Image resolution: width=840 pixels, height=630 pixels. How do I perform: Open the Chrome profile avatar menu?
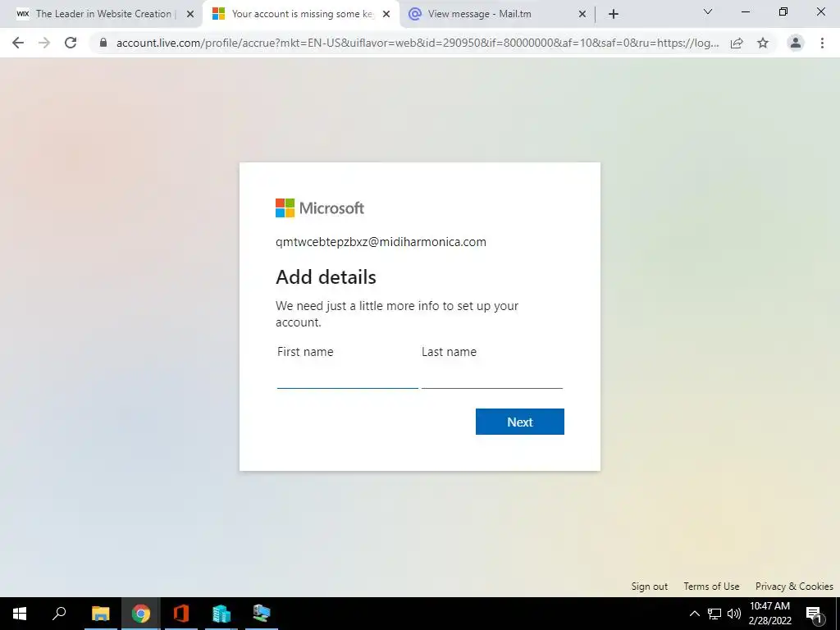click(x=796, y=43)
